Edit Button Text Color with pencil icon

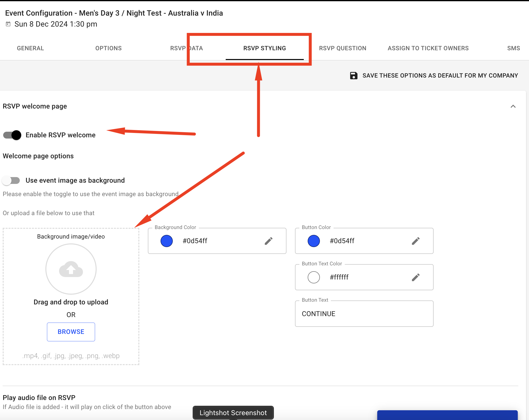(x=415, y=277)
